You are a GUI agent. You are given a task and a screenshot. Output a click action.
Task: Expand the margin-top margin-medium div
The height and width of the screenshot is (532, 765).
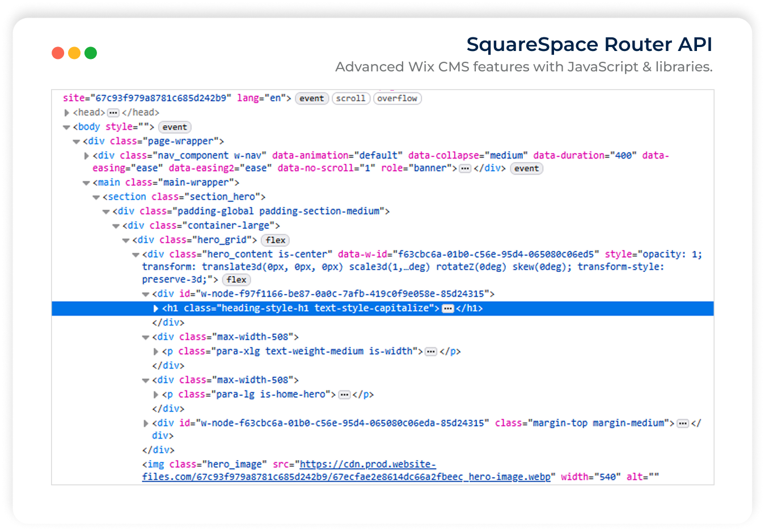point(146,423)
